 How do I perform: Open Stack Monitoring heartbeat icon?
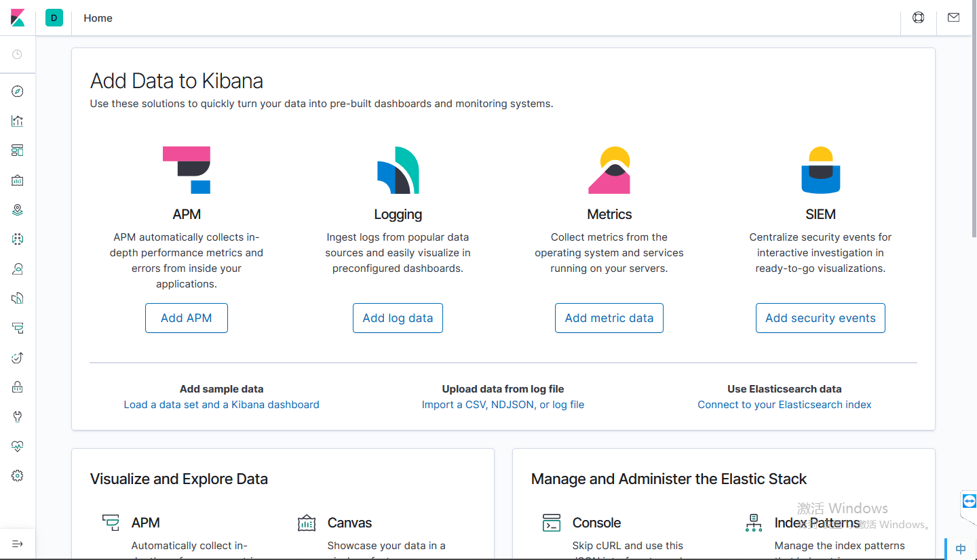click(x=18, y=446)
